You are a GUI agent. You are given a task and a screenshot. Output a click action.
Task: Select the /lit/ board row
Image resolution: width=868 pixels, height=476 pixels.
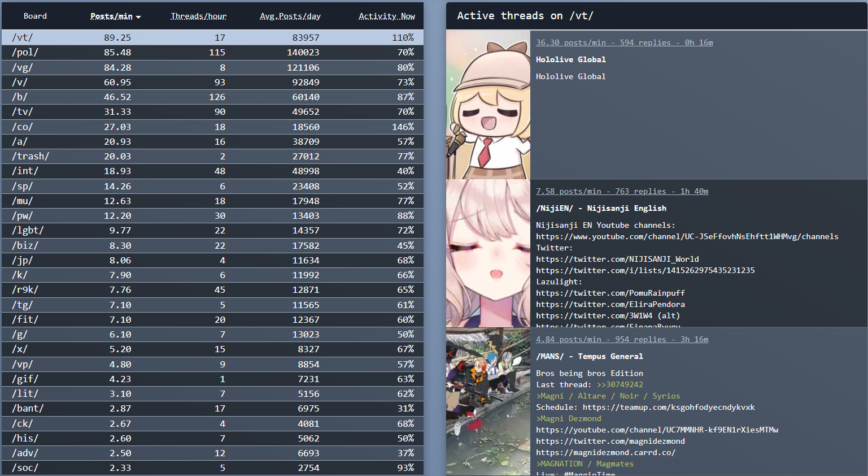(x=212, y=393)
